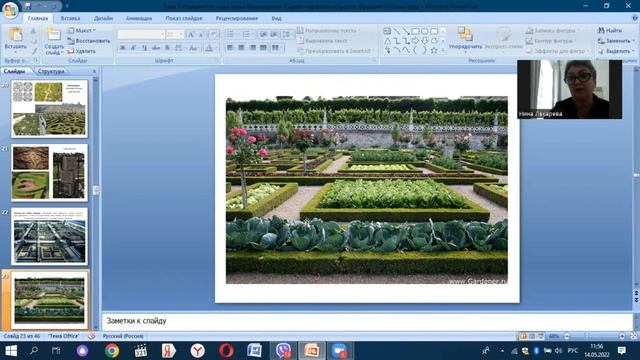The width and height of the screenshot is (640, 360).
Task: Zoom in with plus button
Action: click(x=622, y=336)
